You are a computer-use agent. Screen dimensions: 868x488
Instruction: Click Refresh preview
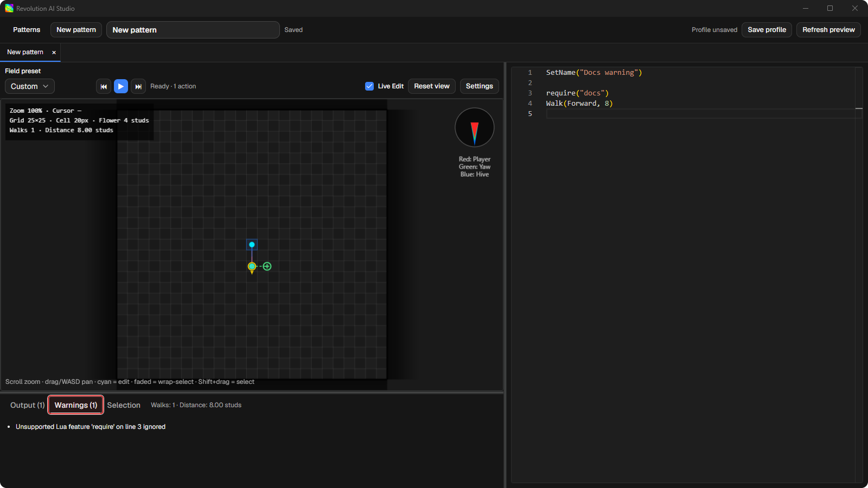pyautogui.click(x=828, y=30)
